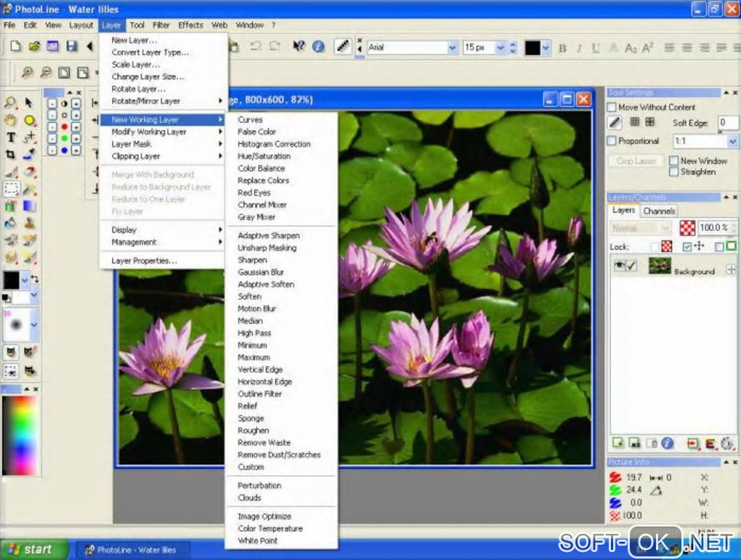Click the blue channel minus button
The width and height of the screenshot is (741, 560).
pyautogui.click(x=52, y=151)
